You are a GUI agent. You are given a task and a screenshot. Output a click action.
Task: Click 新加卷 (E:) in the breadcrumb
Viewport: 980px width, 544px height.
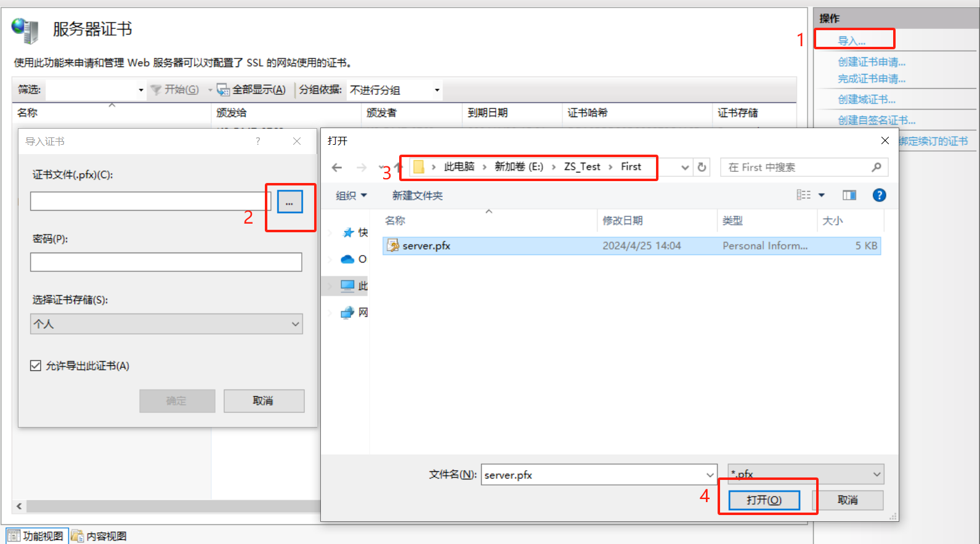[x=519, y=166]
